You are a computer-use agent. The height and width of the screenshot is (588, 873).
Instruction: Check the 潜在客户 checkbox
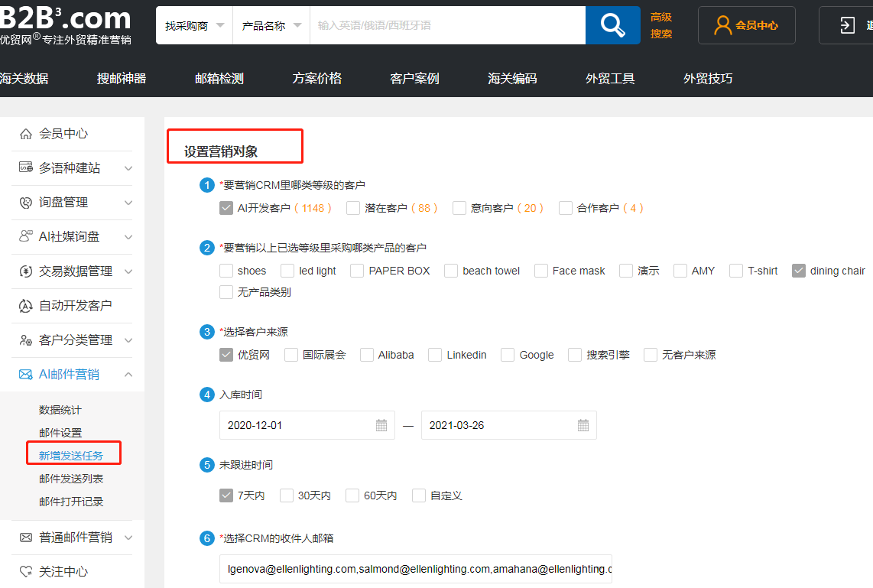click(353, 208)
